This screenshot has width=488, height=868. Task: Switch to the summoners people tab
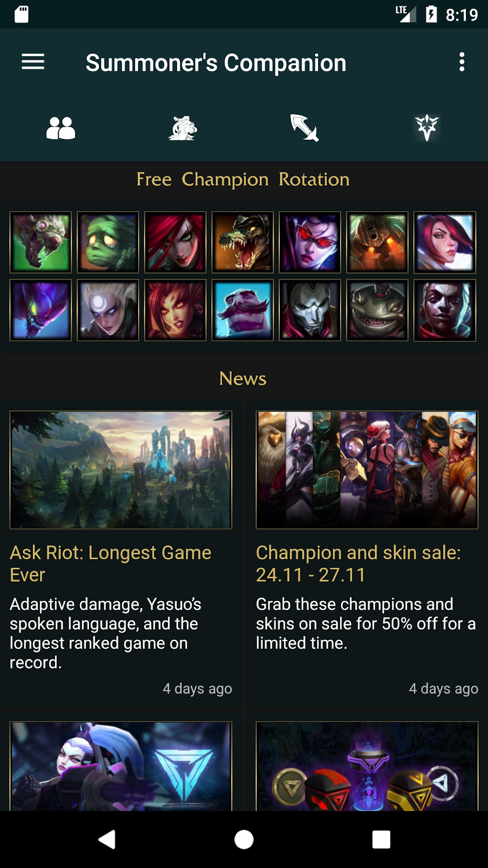tap(61, 128)
